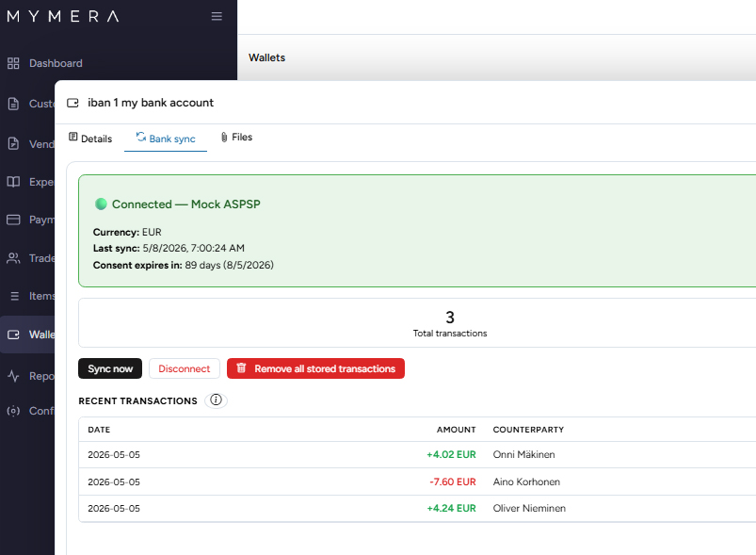Click the RECENT TRANSACTIONS heading

point(137,401)
